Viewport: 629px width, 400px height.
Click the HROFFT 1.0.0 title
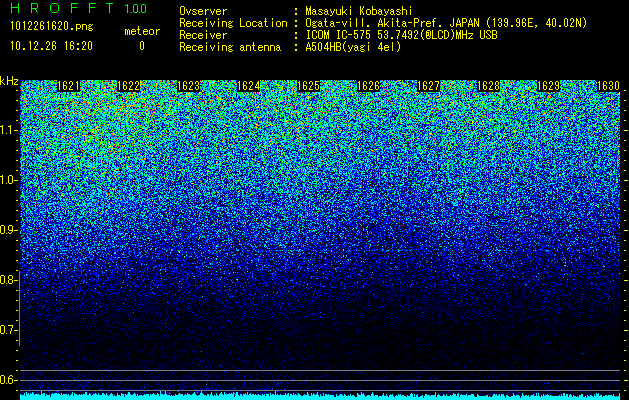pyautogui.click(x=79, y=8)
